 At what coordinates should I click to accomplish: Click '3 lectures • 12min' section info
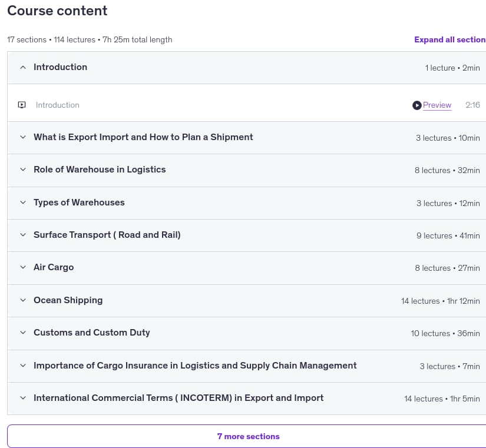448,203
